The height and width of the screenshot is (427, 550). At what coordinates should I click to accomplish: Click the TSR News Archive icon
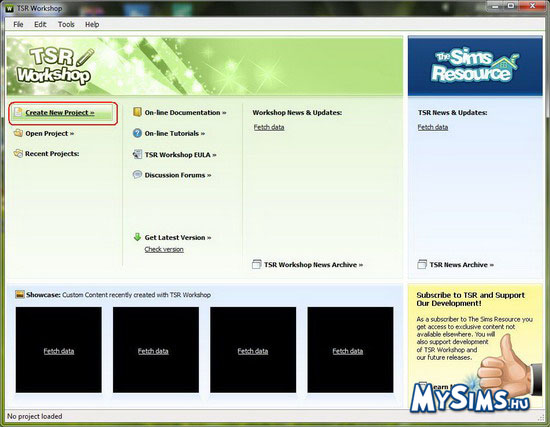pyautogui.click(x=422, y=264)
